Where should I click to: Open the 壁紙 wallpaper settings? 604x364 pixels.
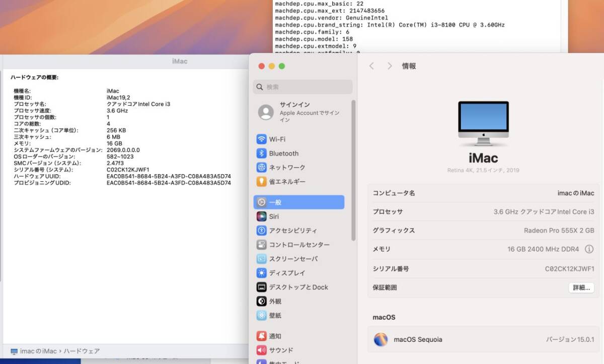point(274,315)
